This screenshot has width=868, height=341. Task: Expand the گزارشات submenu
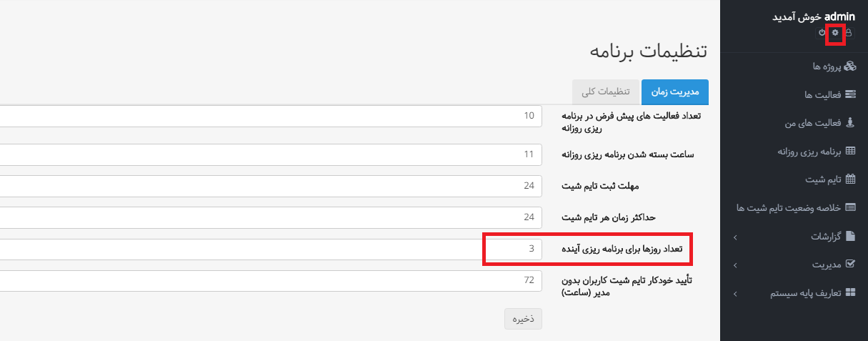click(829, 236)
